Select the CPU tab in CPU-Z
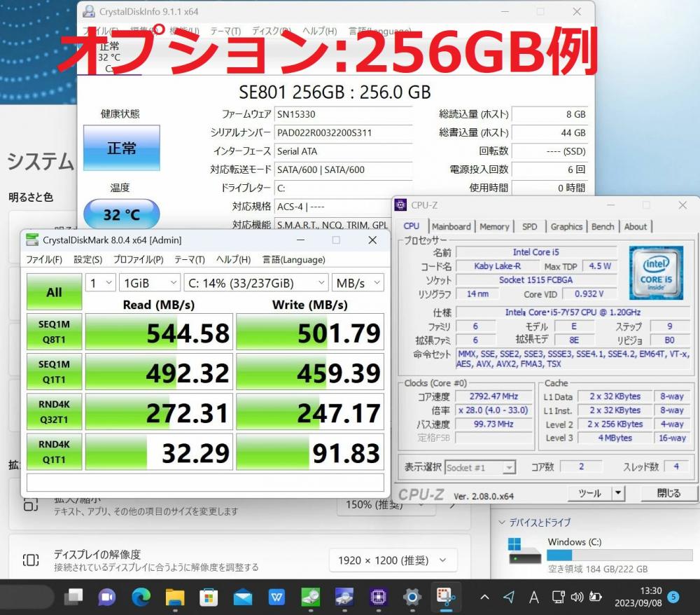700x615 pixels. (x=411, y=226)
